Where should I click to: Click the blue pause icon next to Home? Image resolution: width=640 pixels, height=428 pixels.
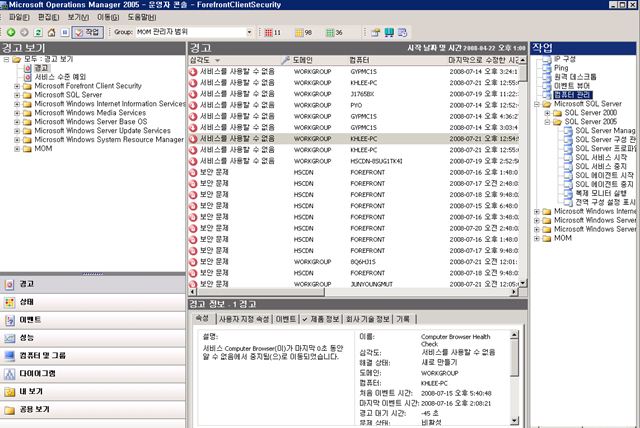pos(65,32)
